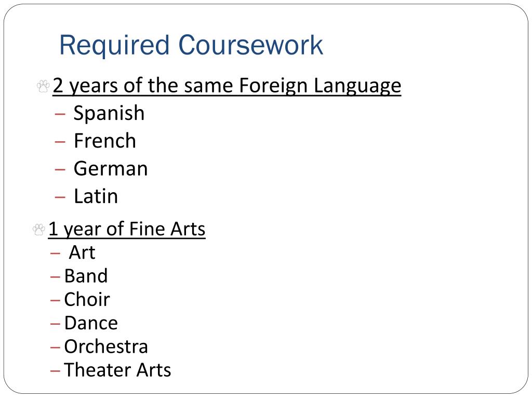
Task: Click the underlined 2 years of the same Foreign Language heading
Action: click(227, 86)
